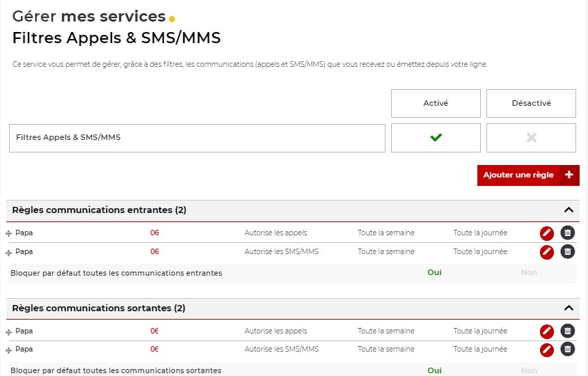This screenshot has height=376, width=588.
Task: Edit the outgoing Papa SMS/MMS rule
Action: click(547, 350)
